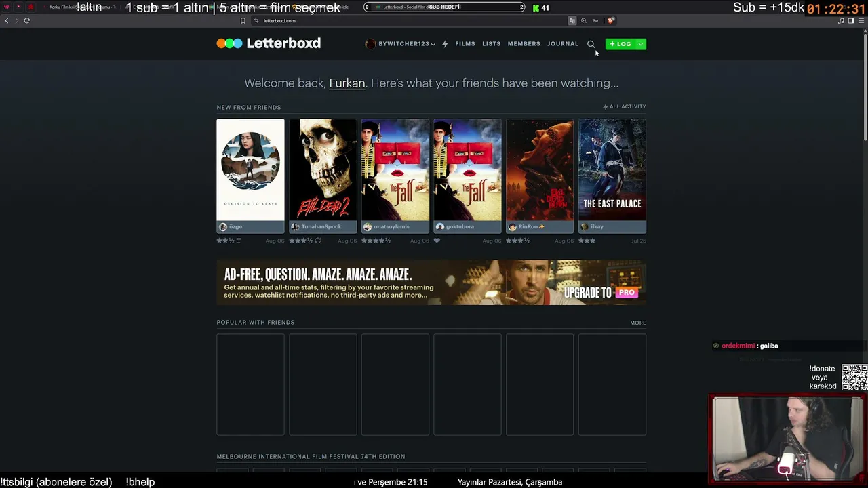Screen dimensions: 868x488
Task: Open onatsoylamis's avatar icon
Action: pos(368,227)
